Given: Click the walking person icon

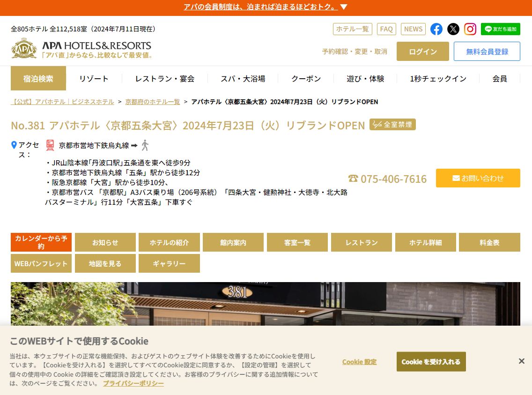Looking at the screenshot, I should pyautogui.click(x=145, y=145).
